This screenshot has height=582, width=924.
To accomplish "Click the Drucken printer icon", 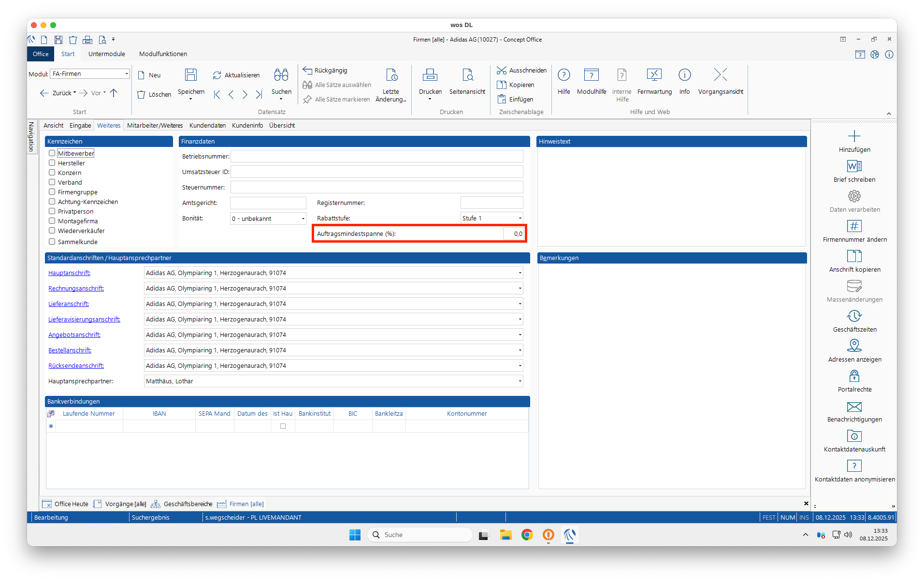I will tap(430, 75).
